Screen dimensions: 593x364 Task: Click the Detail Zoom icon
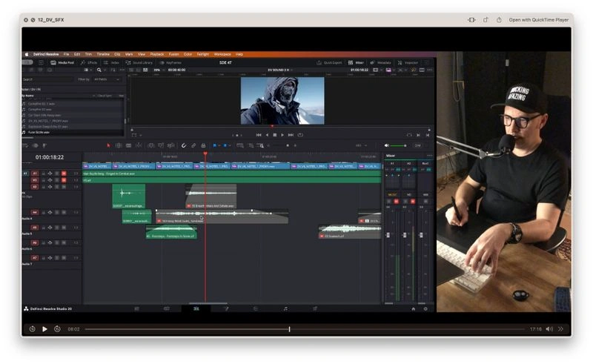[251, 145]
